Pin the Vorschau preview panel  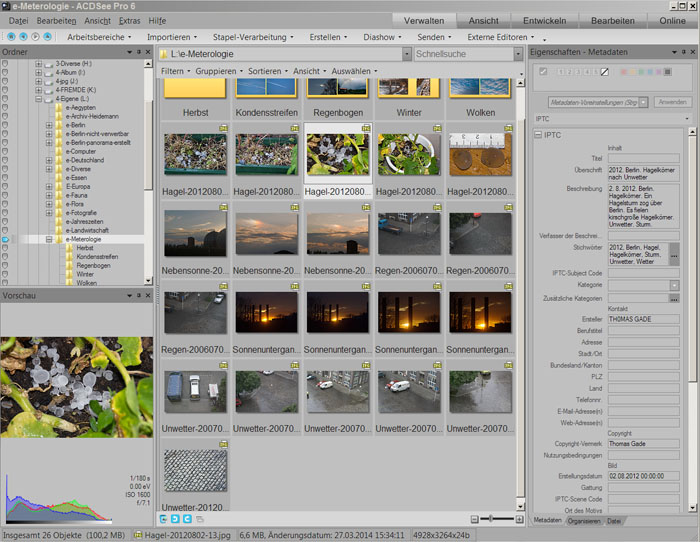tap(138, 297)
